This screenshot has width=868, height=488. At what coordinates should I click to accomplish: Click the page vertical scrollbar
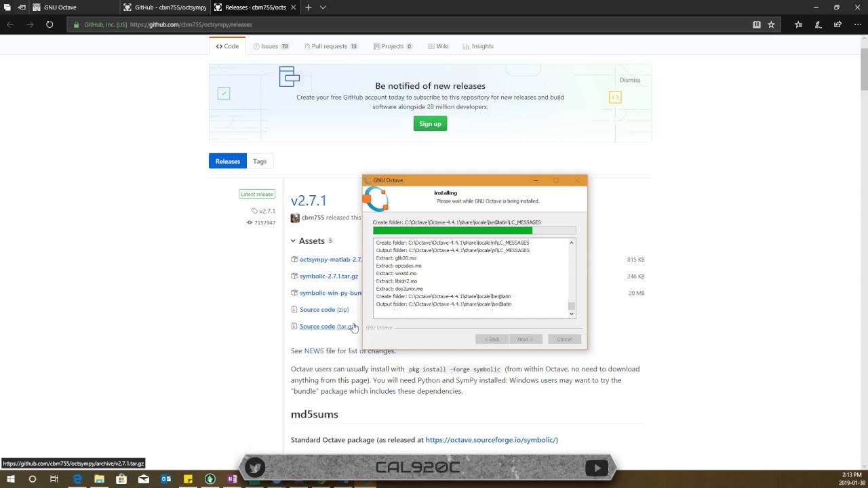click(x=864, y=68)
